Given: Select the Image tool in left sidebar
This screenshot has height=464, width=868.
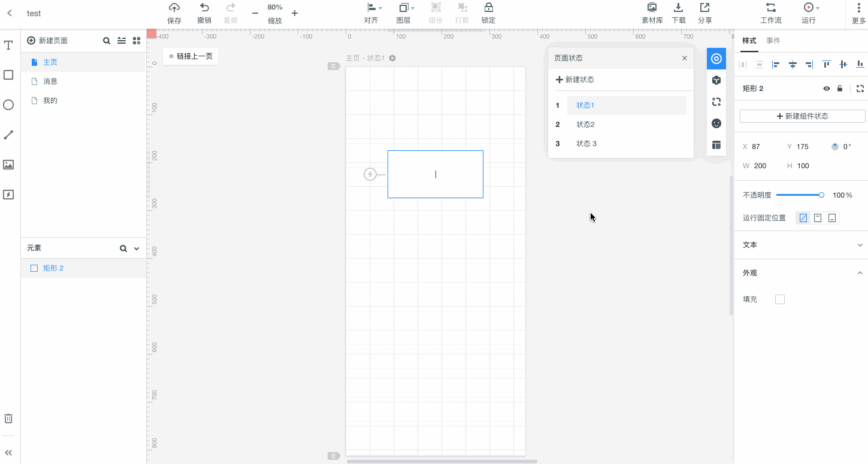Looking at the screenshot, I should click(8, 165).
